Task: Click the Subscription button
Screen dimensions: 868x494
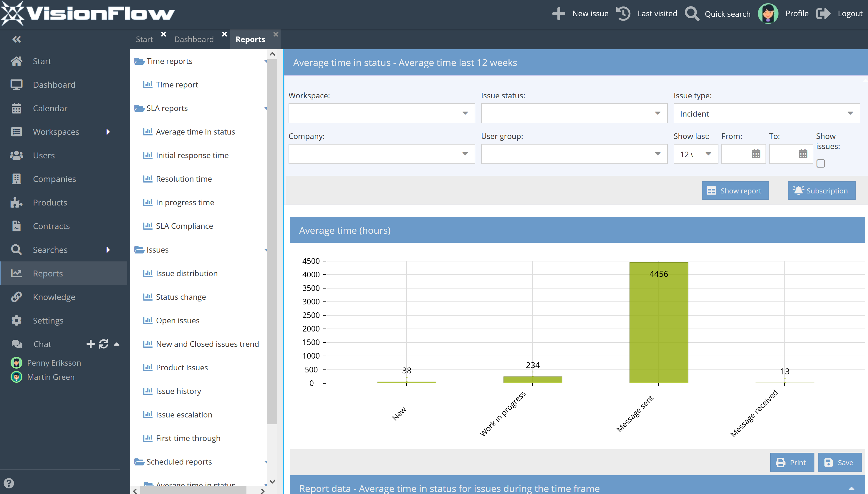Action: click(821, 191)
